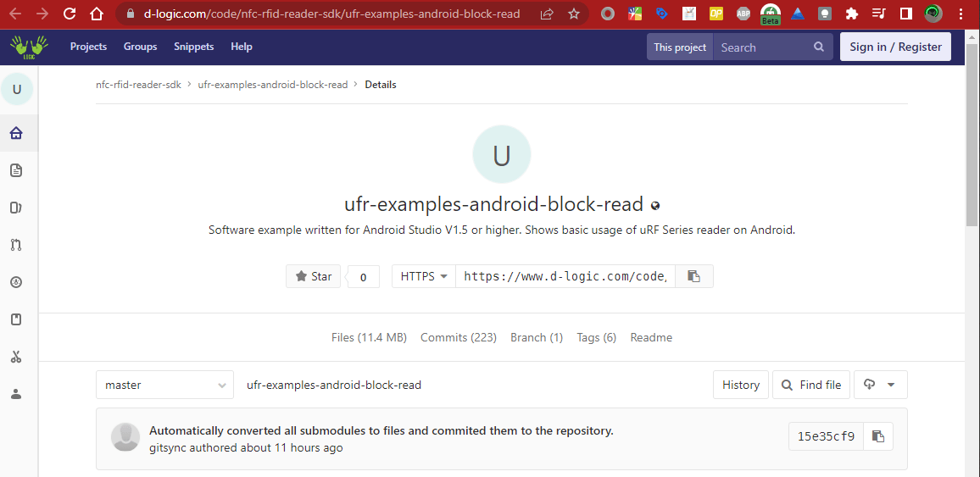
Task: Open the master branch dropdown
Action: click(164, 385)
